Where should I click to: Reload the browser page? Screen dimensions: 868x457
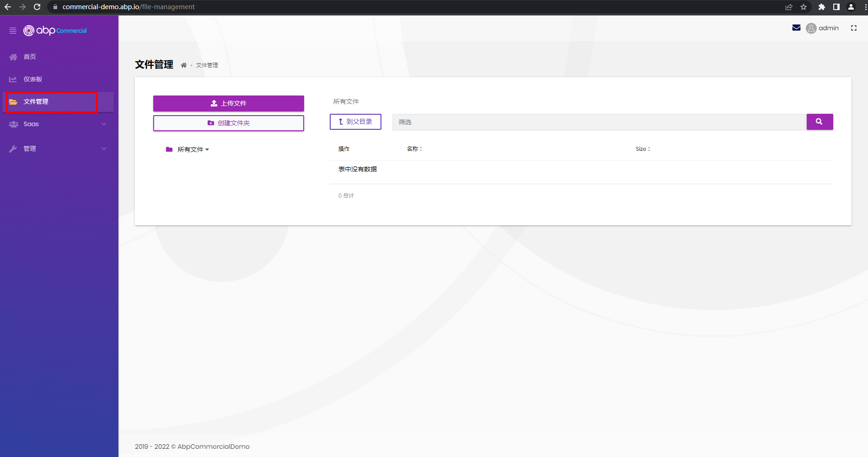coord(37,7)
